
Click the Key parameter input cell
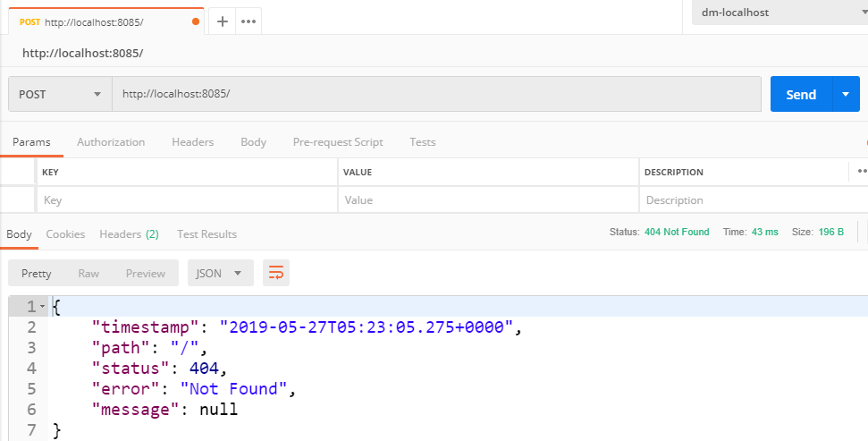click(187, 200)
